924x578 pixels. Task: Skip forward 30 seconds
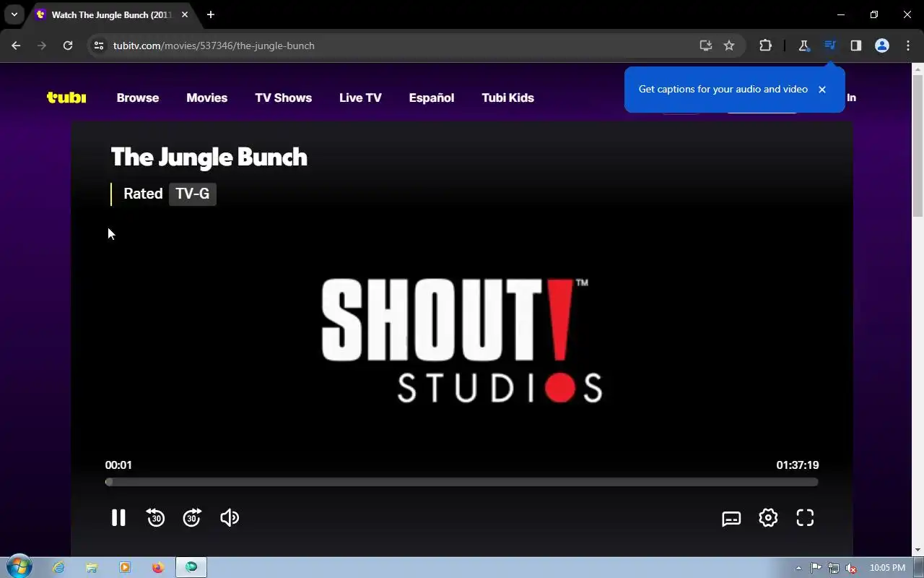click(192, 517)
